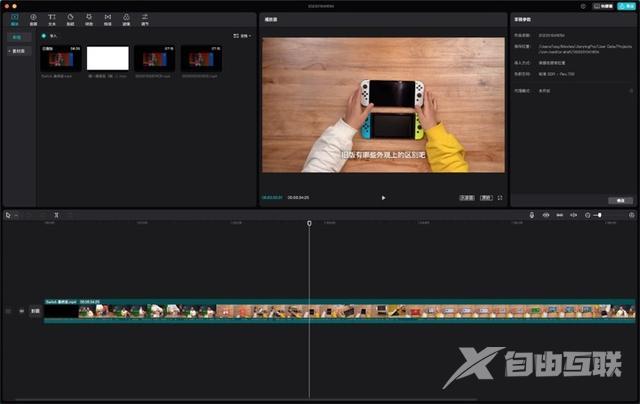Select the split tool in timeline toolbar
The height and width of the screenshot is (404, 640).
pos(57,215)
